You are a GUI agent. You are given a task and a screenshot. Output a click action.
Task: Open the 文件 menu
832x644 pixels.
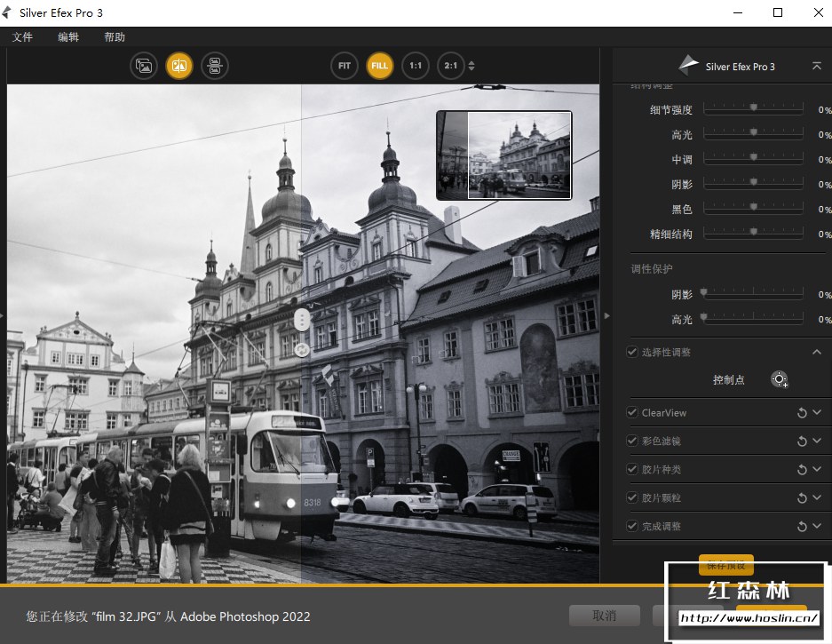[x=22, y=36]
